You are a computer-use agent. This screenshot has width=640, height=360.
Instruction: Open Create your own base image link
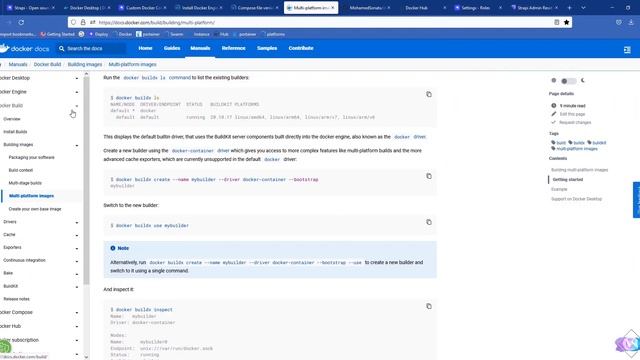point(35,209)
